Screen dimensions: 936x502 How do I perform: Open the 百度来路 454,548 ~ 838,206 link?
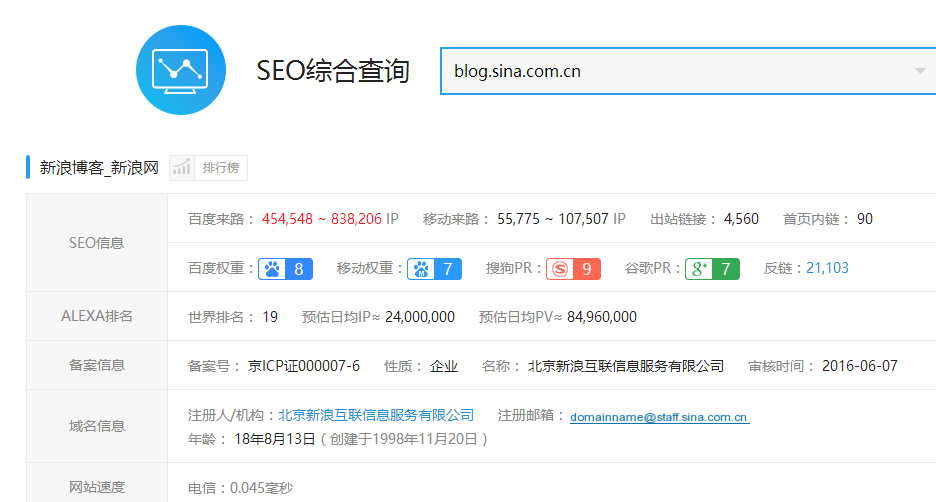point(322,219)
